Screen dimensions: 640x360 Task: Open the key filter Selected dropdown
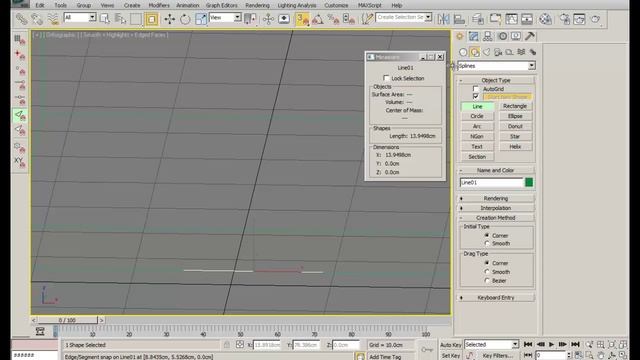(x=515, y=344)
